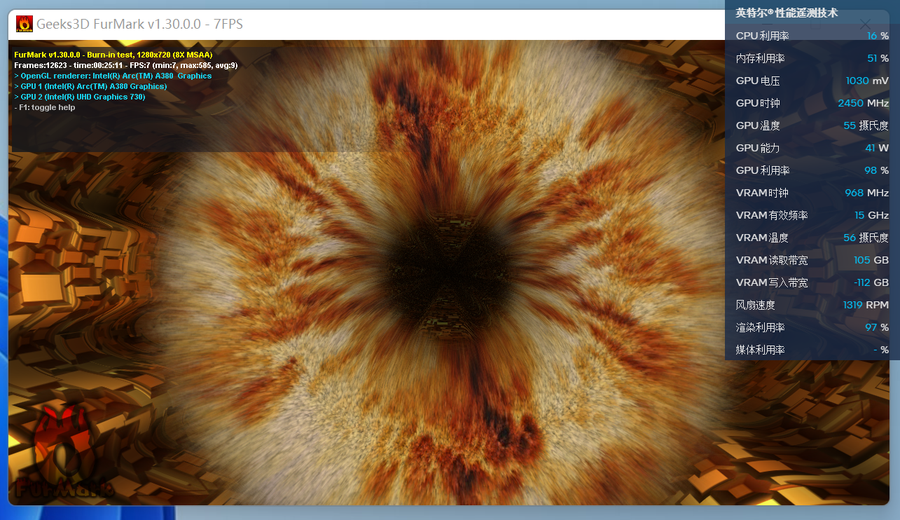
Task: Click the FurMark app icon in title bar
Action: [x=24, y=24]
